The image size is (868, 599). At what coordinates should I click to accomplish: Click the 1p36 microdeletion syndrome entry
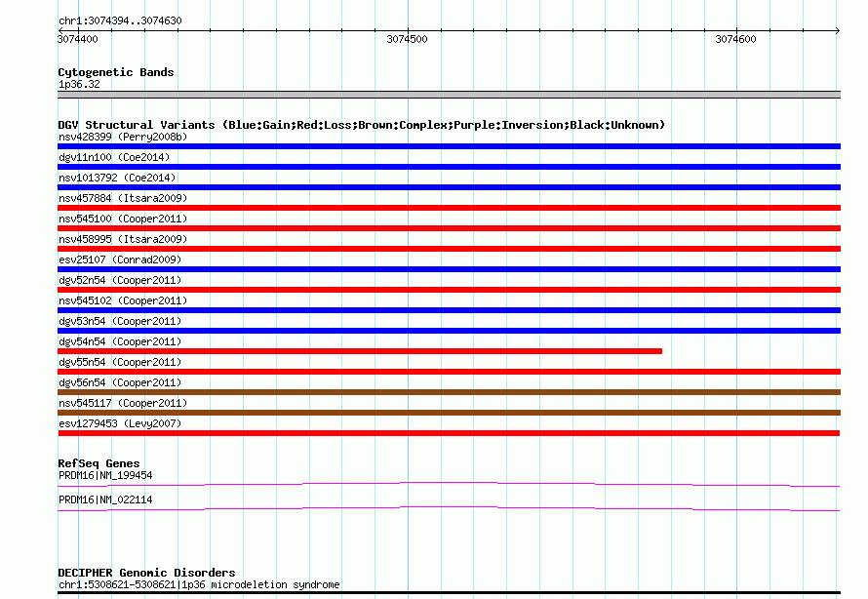pos(199,584)
